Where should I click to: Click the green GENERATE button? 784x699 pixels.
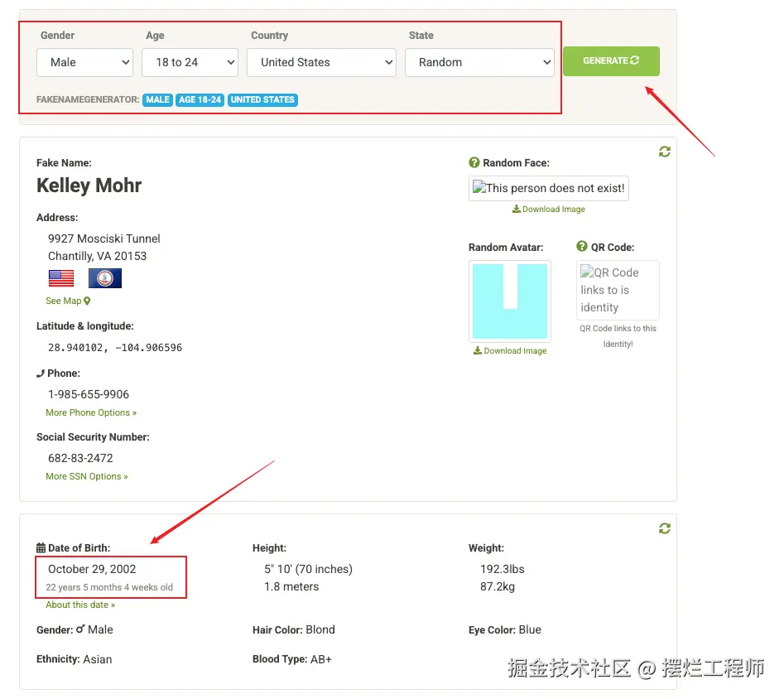click(x=611, y=61)
